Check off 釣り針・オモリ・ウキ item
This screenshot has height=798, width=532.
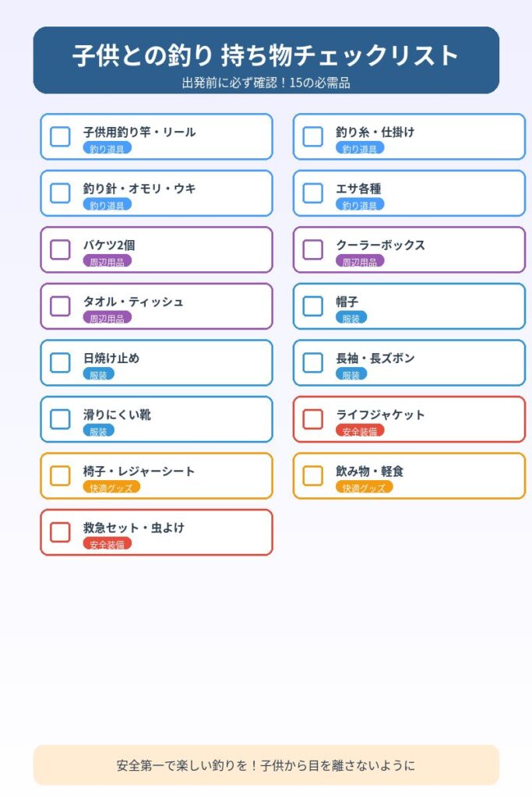tap(60, 193)
